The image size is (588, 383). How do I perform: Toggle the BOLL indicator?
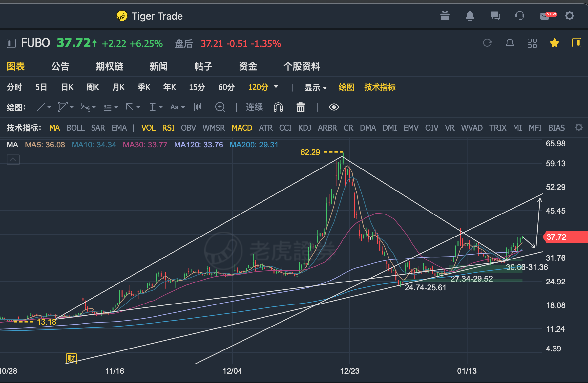75,128
